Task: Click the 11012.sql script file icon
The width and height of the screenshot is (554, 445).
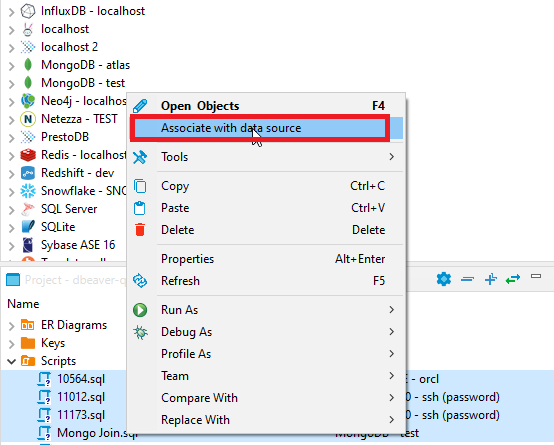Action: tap(44, 397)
